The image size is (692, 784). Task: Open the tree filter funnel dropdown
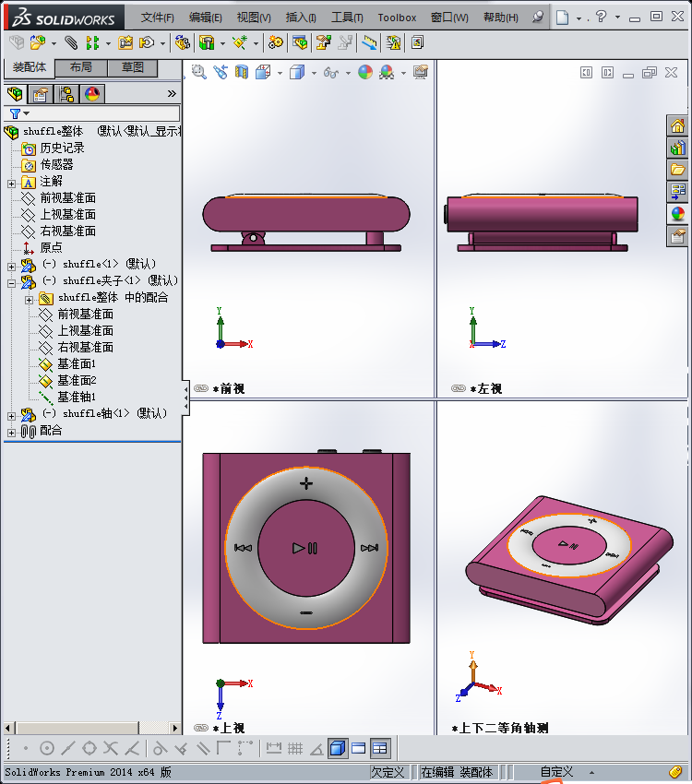point(19,114)
